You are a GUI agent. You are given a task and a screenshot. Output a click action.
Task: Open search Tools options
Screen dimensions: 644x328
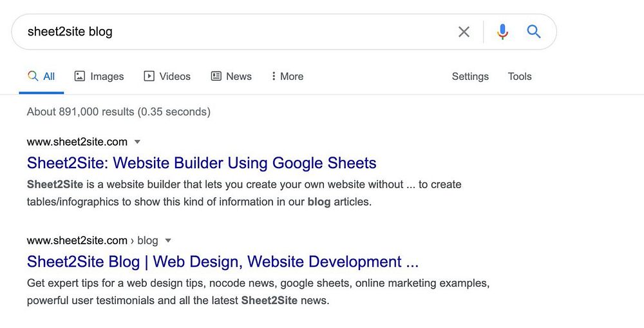(x=520, y=76)
